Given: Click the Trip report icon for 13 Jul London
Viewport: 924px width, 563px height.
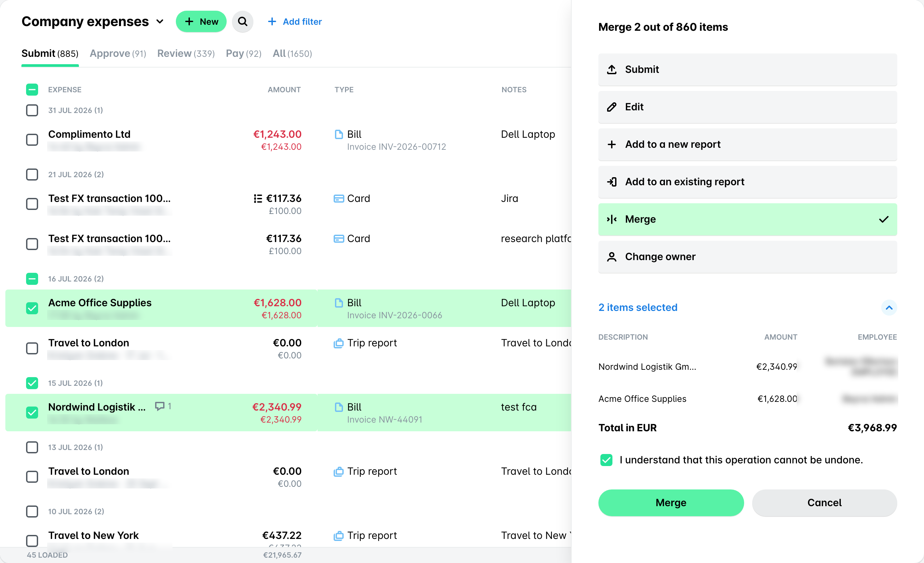Looking at the screenshot, I should click(339, 471).
